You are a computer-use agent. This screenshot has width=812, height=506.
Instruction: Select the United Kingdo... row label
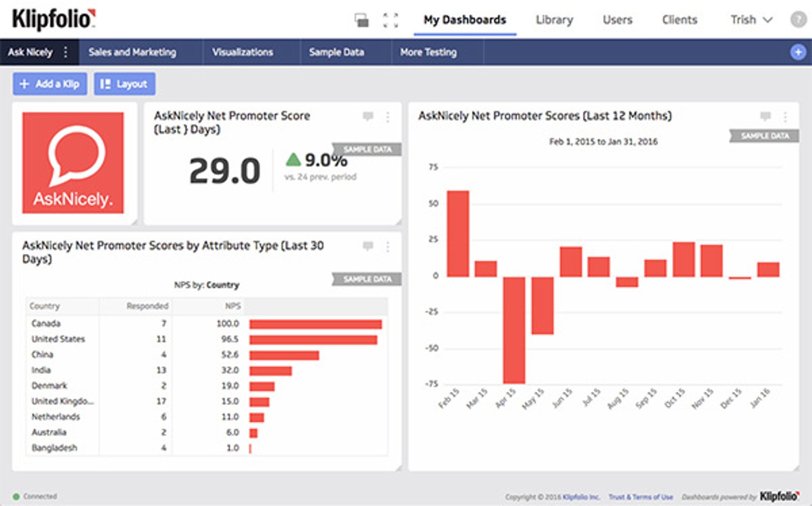coord(62,401)
